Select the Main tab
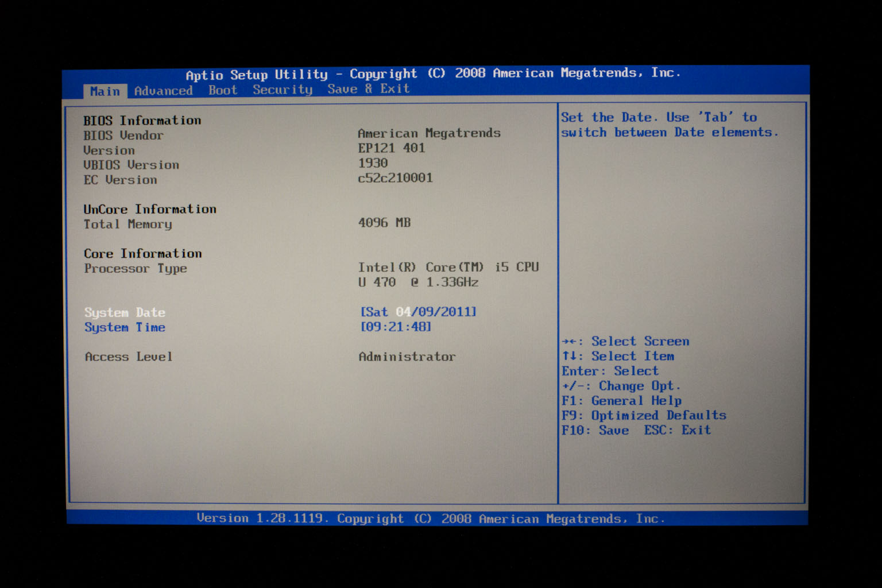This screenshot has width=882, height=588. point(105,91)
